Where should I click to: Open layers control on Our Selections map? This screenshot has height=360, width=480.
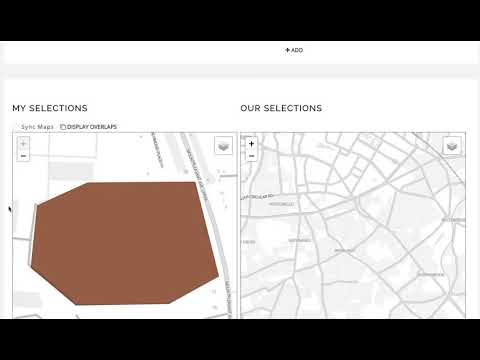click(452, 146)
